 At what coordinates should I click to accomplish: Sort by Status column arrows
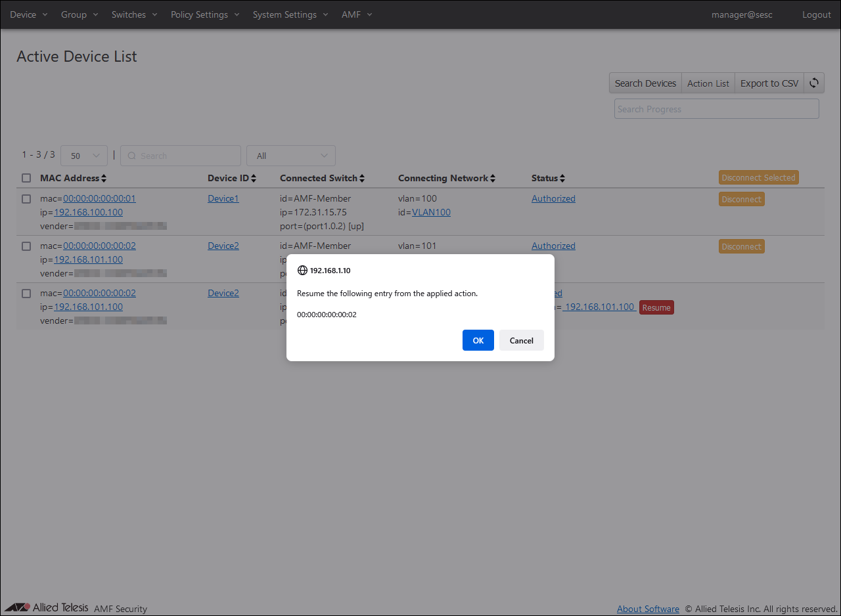click(x=562, y=179)
